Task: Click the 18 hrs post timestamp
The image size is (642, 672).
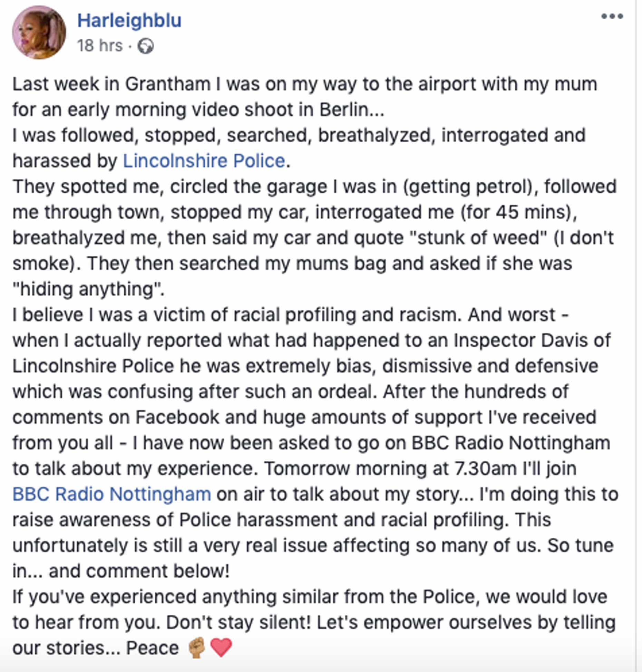Action: [x=100, y=46]
